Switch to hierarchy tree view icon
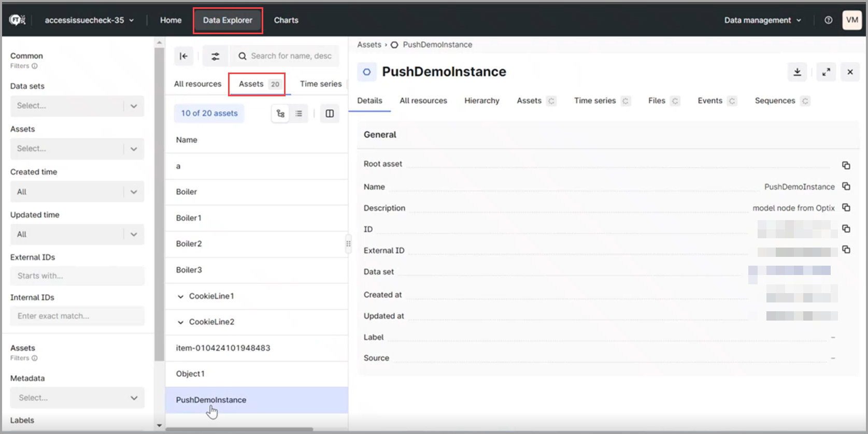This screenshot has height=434, width=868. click(x=280, y=113)
